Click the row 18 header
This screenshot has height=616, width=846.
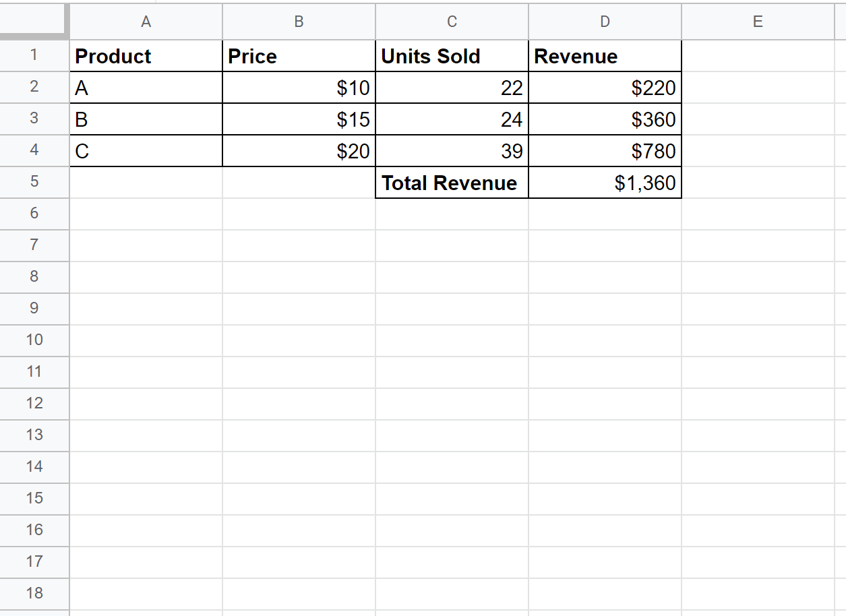pyautogui.click(x=34, y=594)
